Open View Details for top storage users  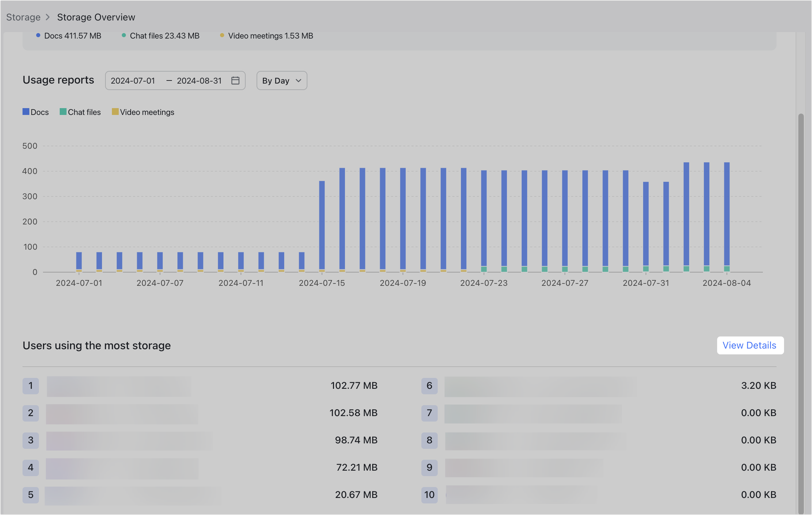pos(750,345)
